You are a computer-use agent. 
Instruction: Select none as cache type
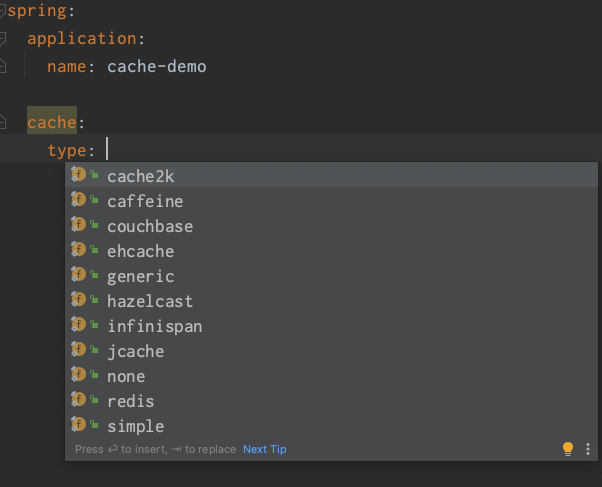pos(331,376)
